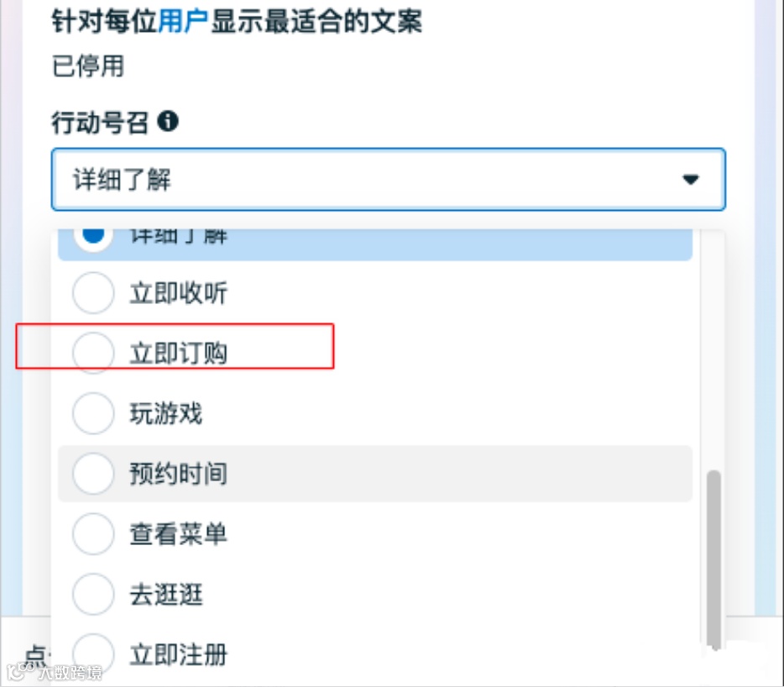This screenshot has height=687, width=784.
Task: Select the 立即收听 radio button
Action: pos(93,293)
